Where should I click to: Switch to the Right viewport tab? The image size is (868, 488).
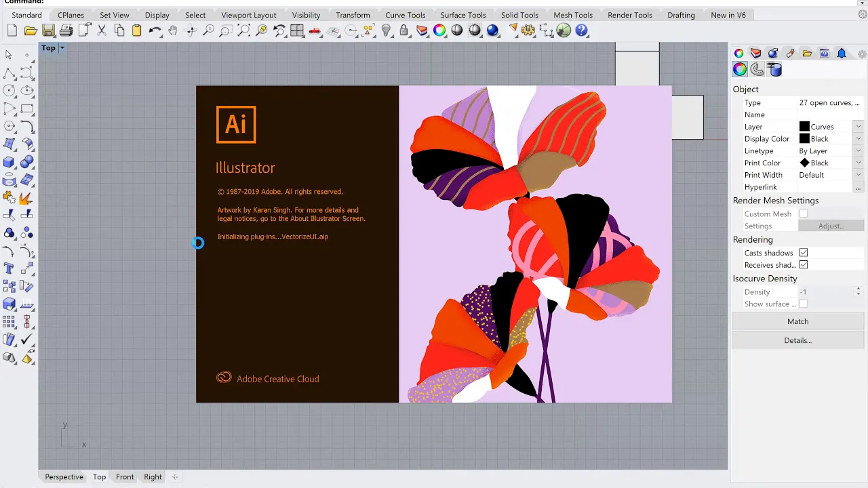(153, 477)
